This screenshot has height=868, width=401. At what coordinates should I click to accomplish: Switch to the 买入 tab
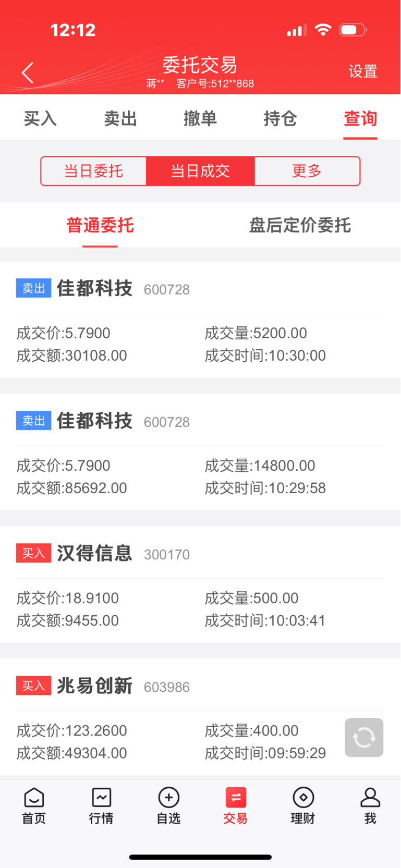click(x=40, y=118)
